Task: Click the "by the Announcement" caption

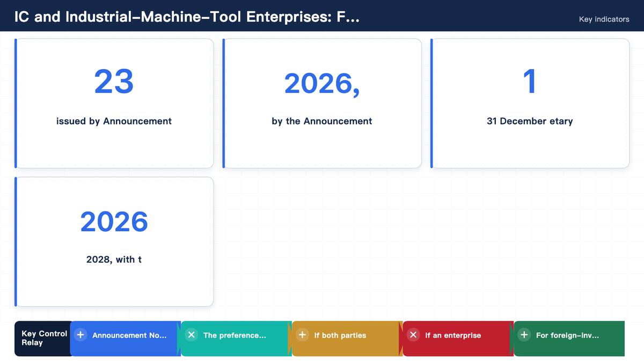Action: point(322,121)
